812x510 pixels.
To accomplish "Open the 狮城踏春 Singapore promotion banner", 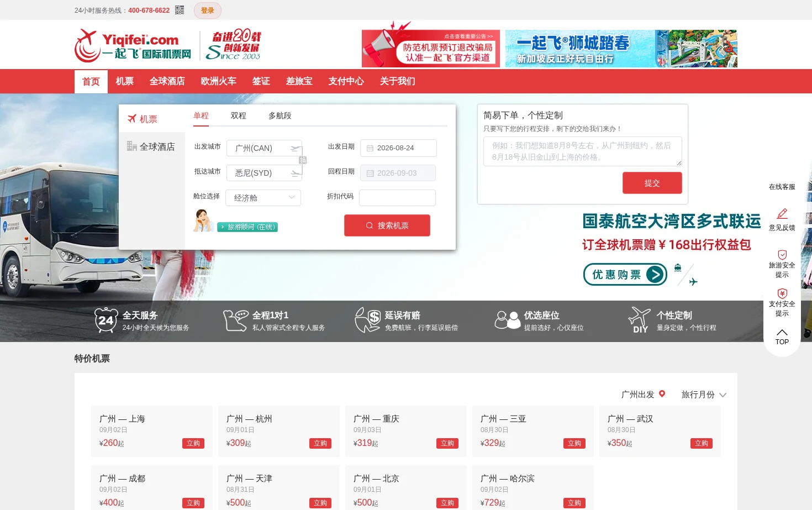I will point(621,49).
